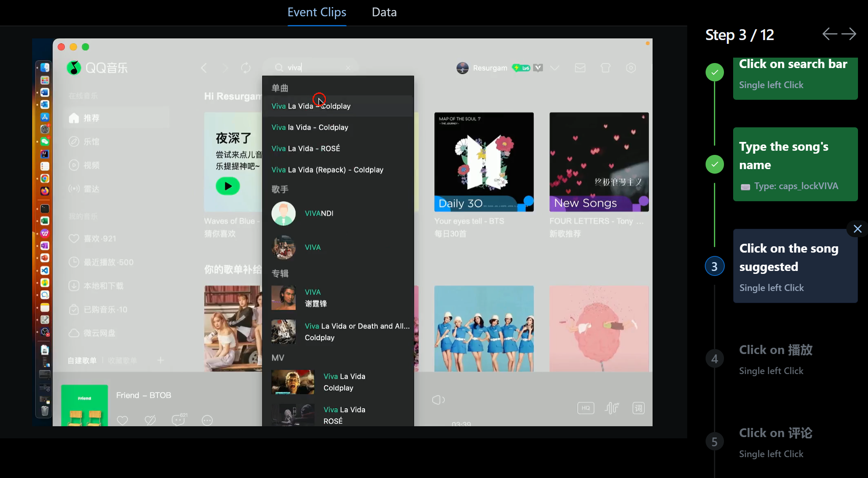Click the Friend album cover in the player
This screenshot has height=478, width=868.
tap(84, 405)
